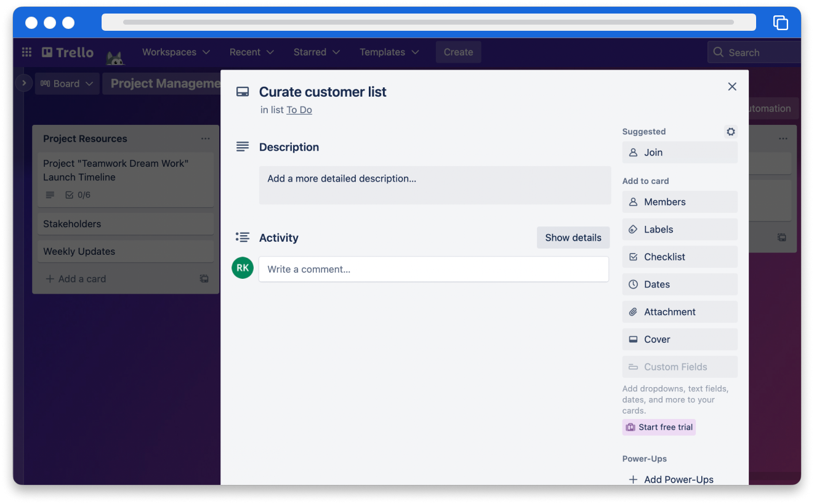This screenshot has width=814, height=504.
Task: Open the Board view switcher dropdown
Action: (67, 84)
